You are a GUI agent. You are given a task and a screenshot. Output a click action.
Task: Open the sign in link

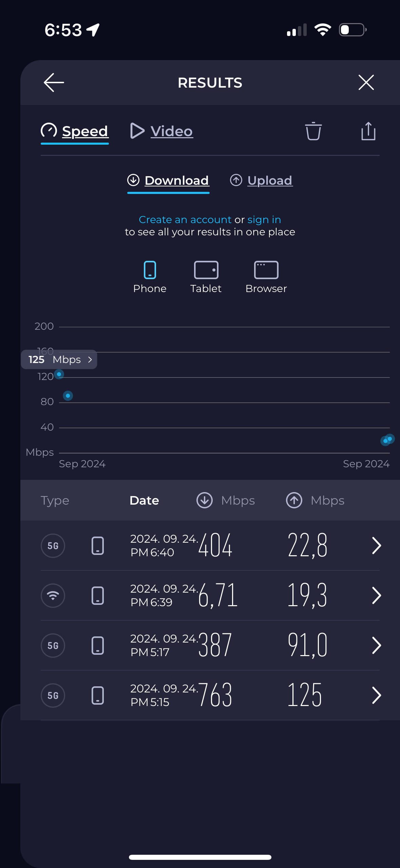click(264, 220)
